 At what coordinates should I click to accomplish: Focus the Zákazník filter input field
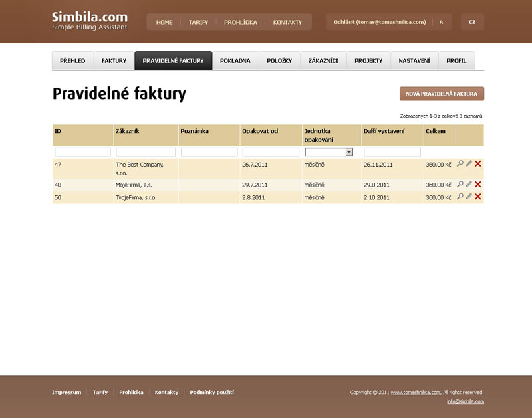point(146,152)
